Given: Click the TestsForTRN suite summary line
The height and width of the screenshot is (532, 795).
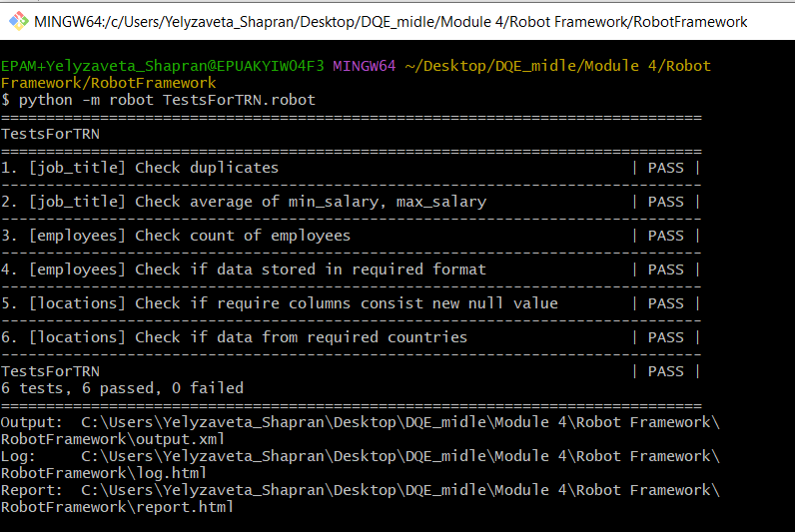Looking at the screenshot, I should point(50,371).
